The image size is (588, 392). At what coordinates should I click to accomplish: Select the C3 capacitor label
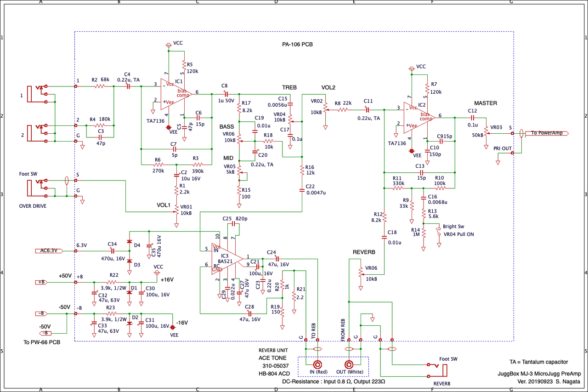100,138
